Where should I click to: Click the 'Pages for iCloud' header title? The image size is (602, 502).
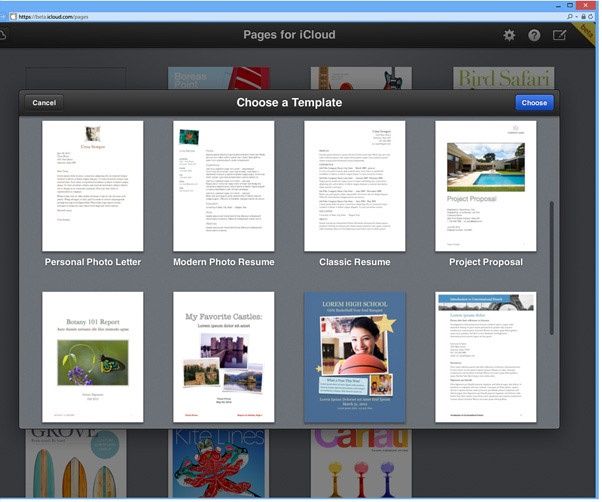289,35
